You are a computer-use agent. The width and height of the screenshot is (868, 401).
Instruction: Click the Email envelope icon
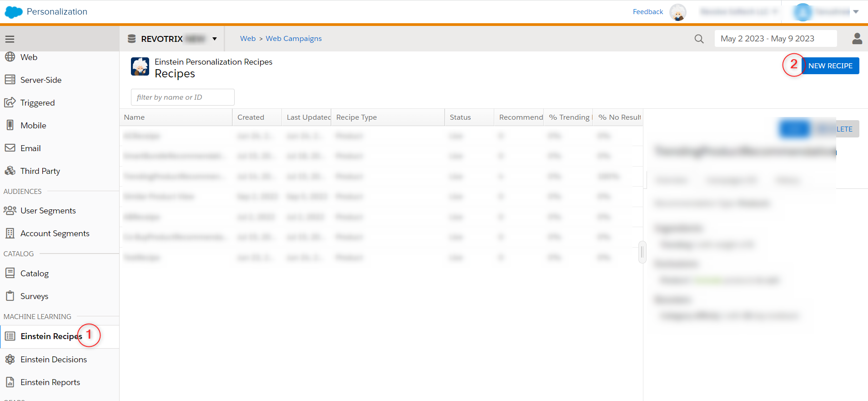(10, 148)
